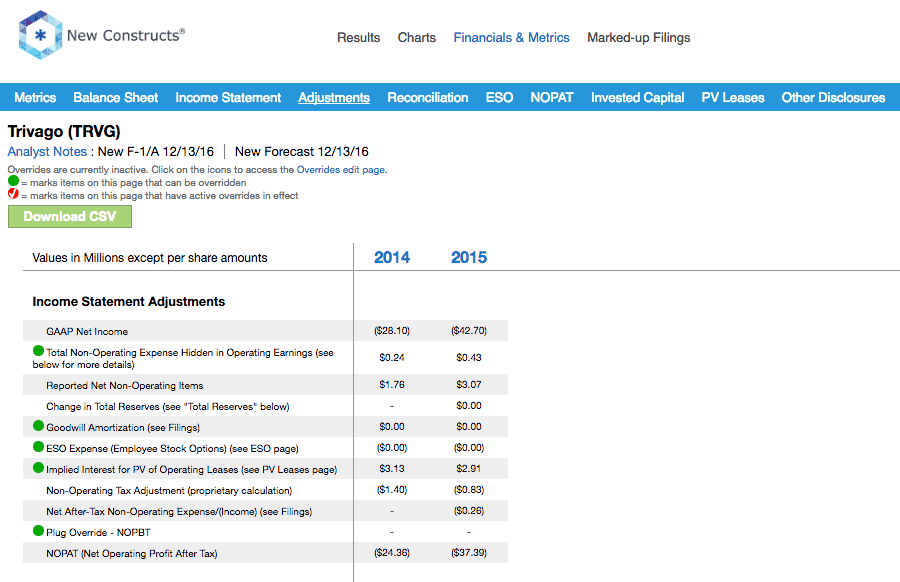The width and height of the screenshot is (900, 582).
Task: Open Marked-up Filings
Action: 639,38
